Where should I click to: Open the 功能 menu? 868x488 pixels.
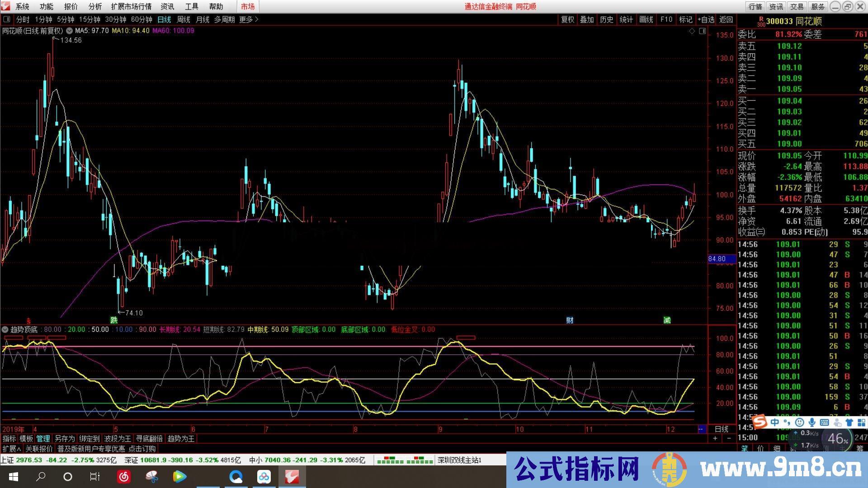tap(47, 6)
